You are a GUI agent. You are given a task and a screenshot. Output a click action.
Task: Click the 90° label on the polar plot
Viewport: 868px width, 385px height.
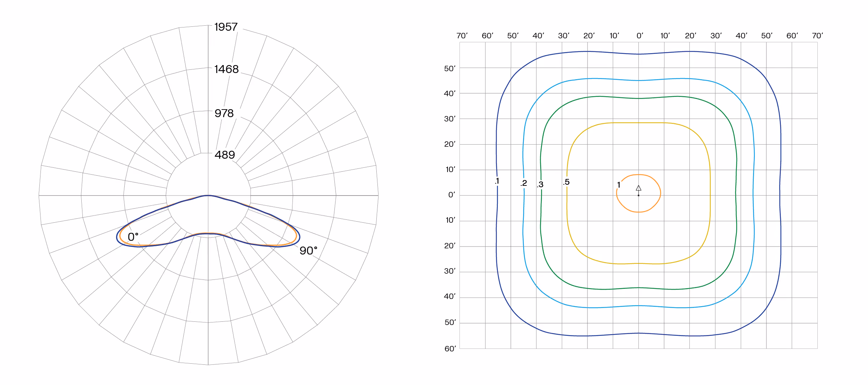pyautogui.click(x=308, y=251)
